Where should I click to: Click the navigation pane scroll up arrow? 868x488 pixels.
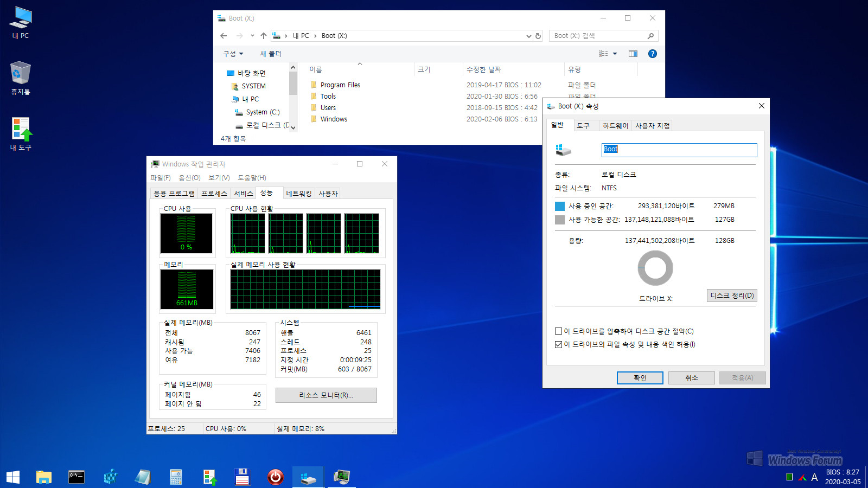click(293, 67)
